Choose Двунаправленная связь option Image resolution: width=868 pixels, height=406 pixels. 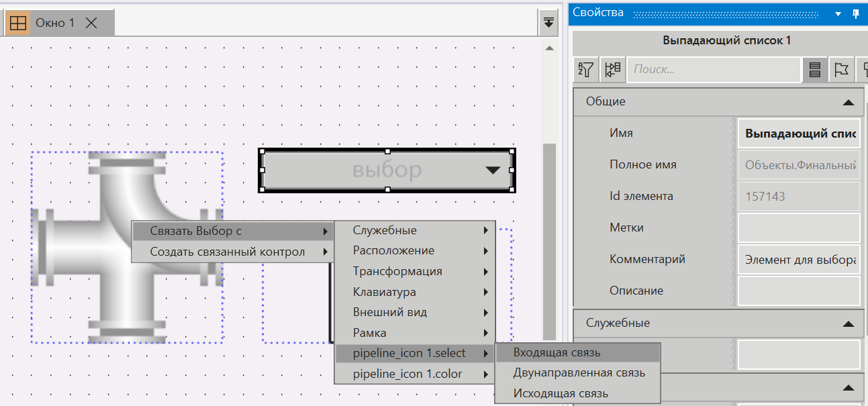[x=577, y=373]
